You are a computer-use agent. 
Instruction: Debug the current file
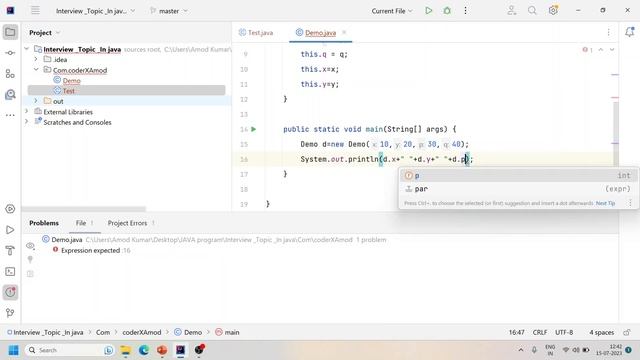(447, 11)
